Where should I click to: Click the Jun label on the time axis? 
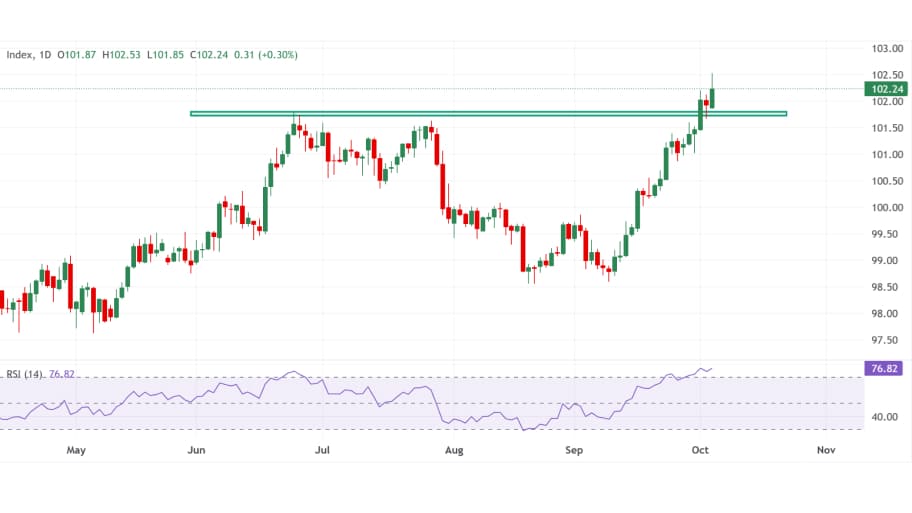click(197, 450)
